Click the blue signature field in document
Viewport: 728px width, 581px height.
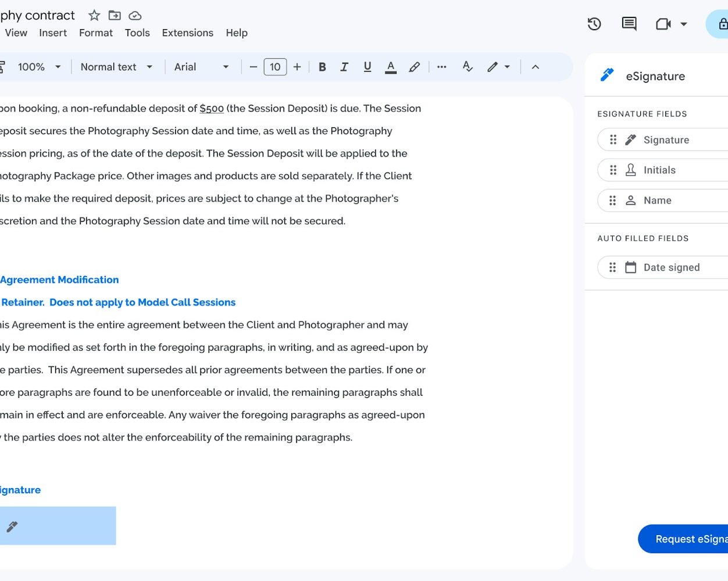[x=58, y=526]
